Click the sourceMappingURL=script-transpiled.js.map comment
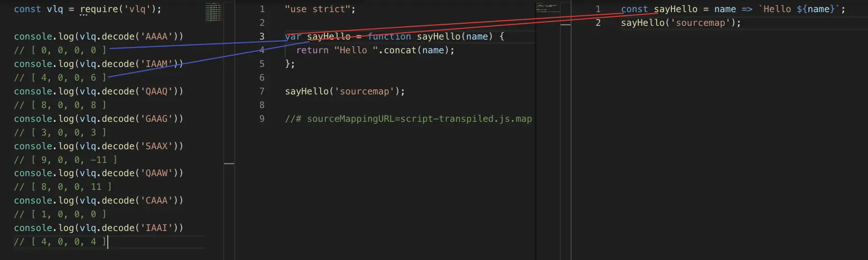This screenshot has height=260, width=868. click(x=408, y=119)
